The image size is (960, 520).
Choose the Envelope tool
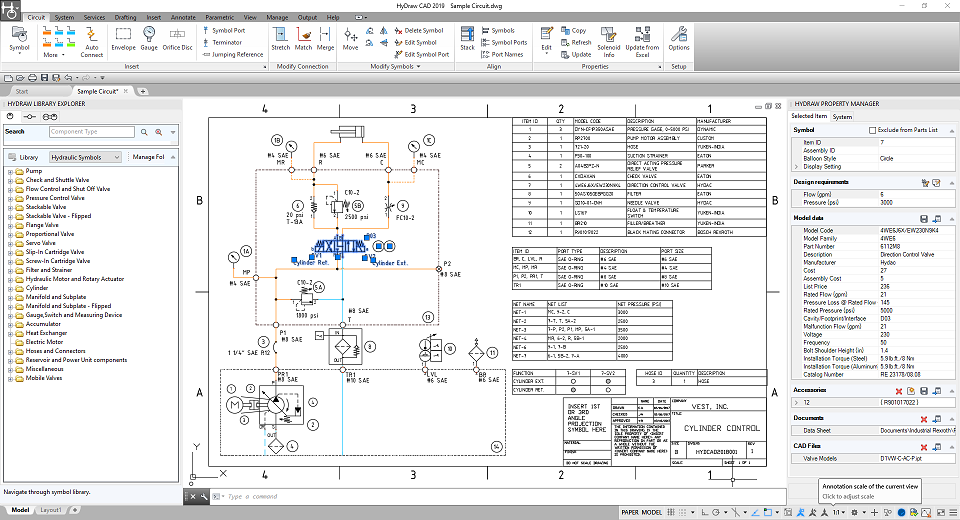click(x=123, y=39)
